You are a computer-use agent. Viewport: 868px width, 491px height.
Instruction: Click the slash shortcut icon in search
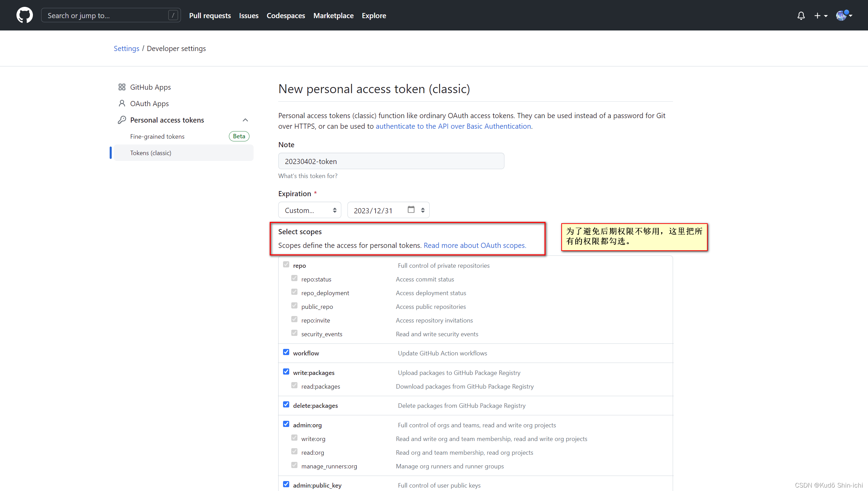[x=173, y=15]
